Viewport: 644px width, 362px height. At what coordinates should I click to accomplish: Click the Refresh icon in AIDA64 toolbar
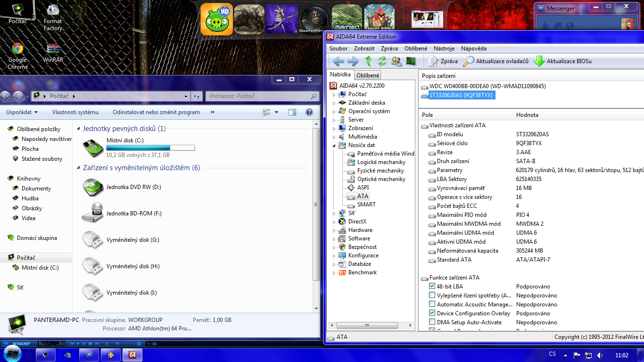pos(382,61)
